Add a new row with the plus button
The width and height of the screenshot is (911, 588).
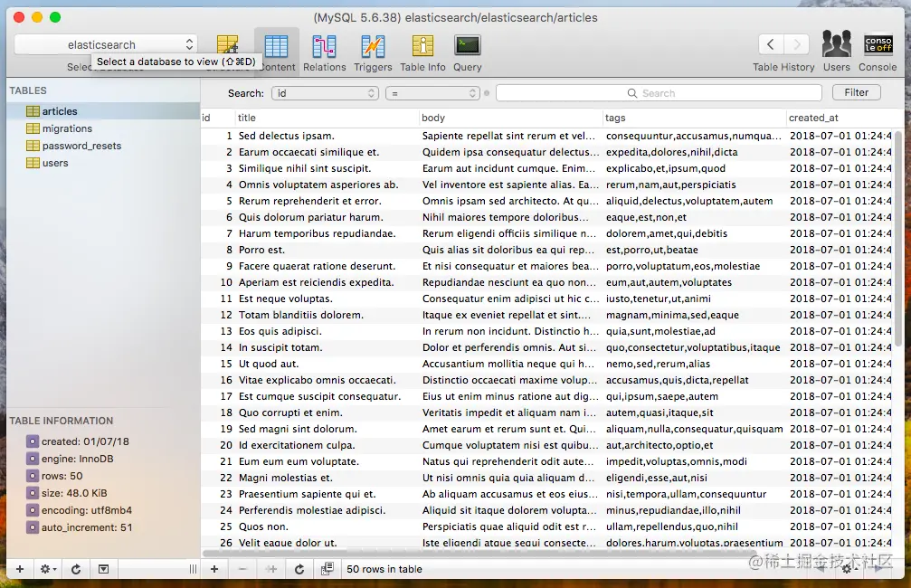[x=214, y=569]
